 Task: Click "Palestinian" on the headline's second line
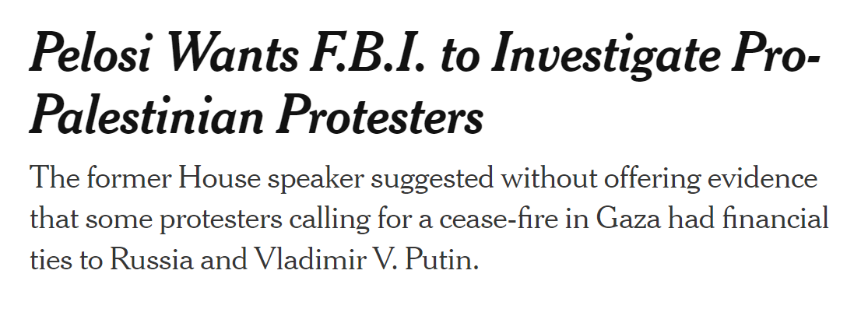146,116
